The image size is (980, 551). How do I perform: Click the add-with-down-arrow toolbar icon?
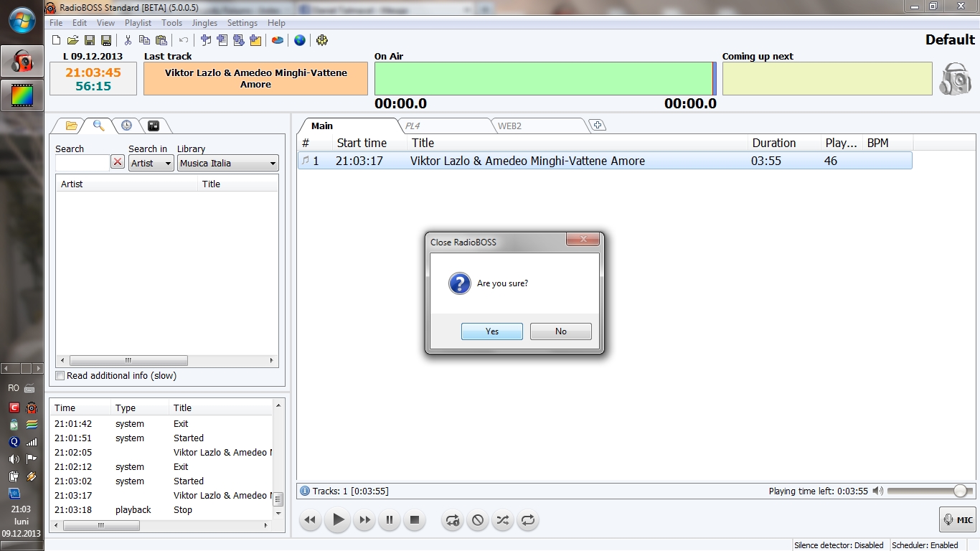239,40
